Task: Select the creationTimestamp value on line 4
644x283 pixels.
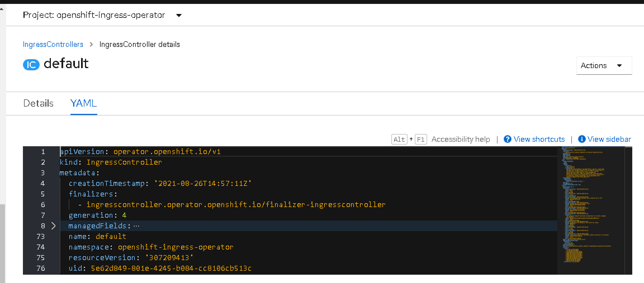Action: click(x=203, y=183)
